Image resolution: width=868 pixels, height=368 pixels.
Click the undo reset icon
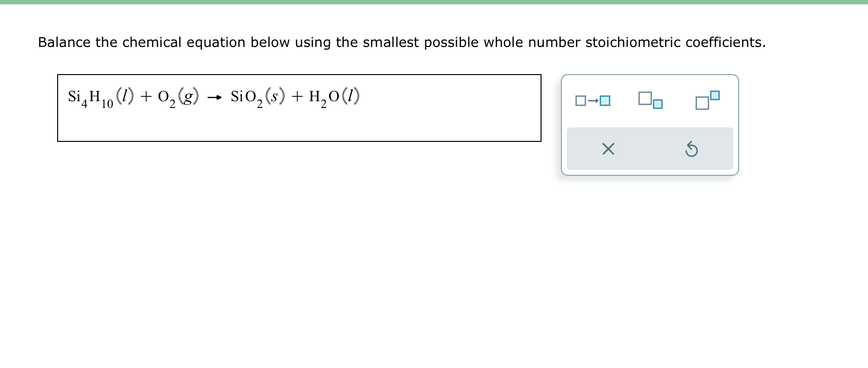click(692, 149)
